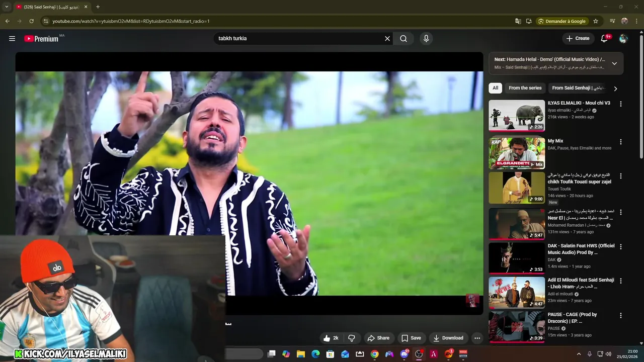Open options for ILYAS ELMALIKI Moul chi

pyautogui.click(x=620, y=104)
